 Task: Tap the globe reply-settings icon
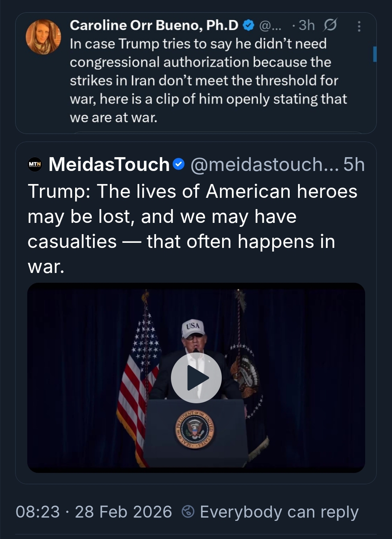(x=188, y=512)
